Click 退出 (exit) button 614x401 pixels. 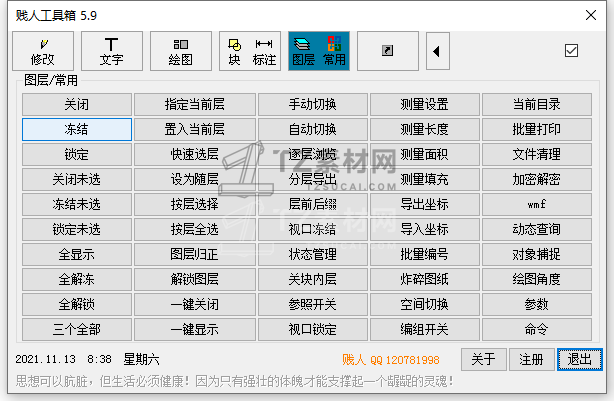pyautogui.click(x=580, y=359)
